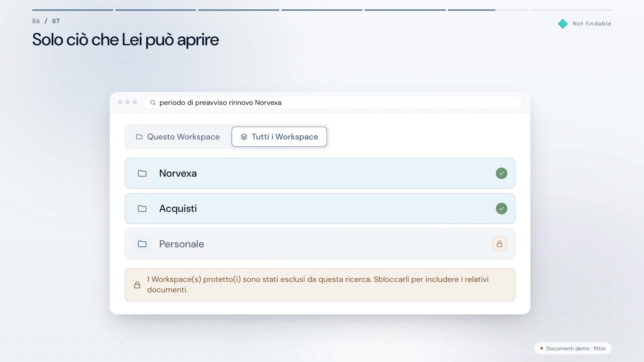Viewport: 644px width, 362px height.
Task: Toggle the green checkmark on Acquisti
Action: pyautogui.click(x=502, y=209)
